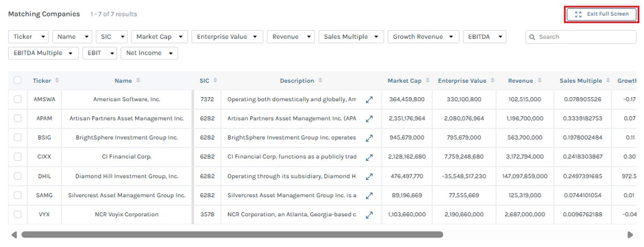Click market cap value 89,196,669
This screenshot has height=247, width=644.
click(x=406, y=195)
